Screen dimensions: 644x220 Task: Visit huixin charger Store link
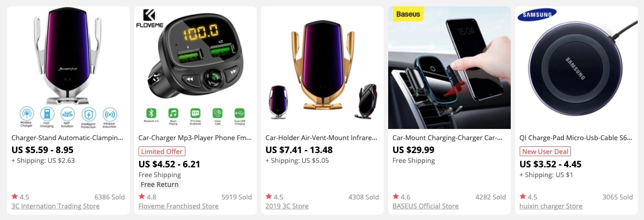coord(551,206)
